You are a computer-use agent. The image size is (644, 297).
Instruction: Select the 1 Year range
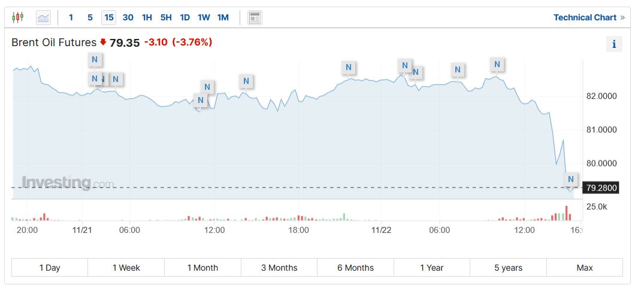point(431,268)
